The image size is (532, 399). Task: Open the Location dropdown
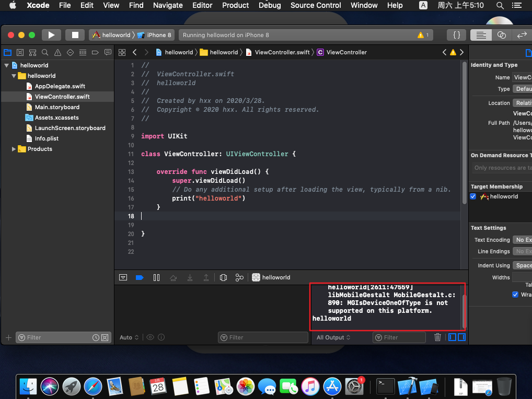tap(522, 103)
